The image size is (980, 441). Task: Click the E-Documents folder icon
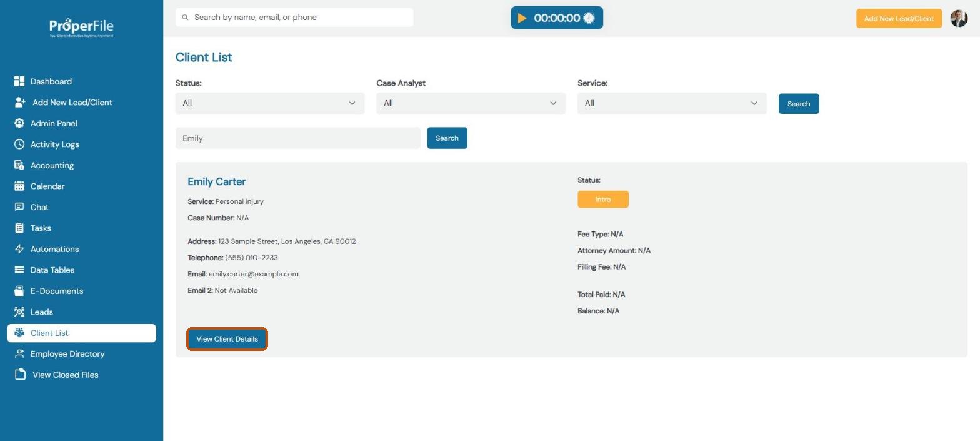19,291
